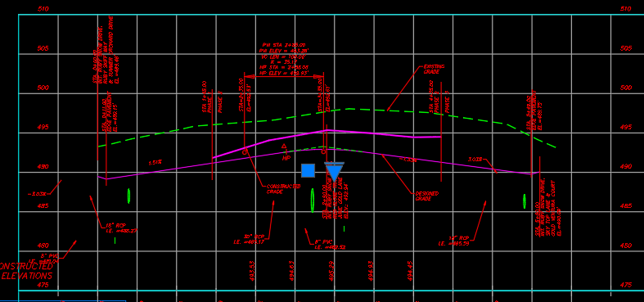The image size is (644, 302).
Task: Pick the HP triangle marker symbol
Action: point(284,146)
